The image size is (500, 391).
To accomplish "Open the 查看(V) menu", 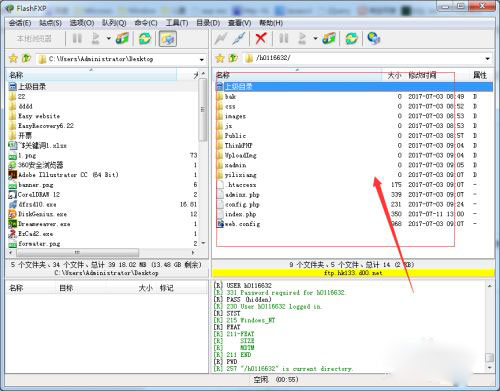I will click(239, 23).
